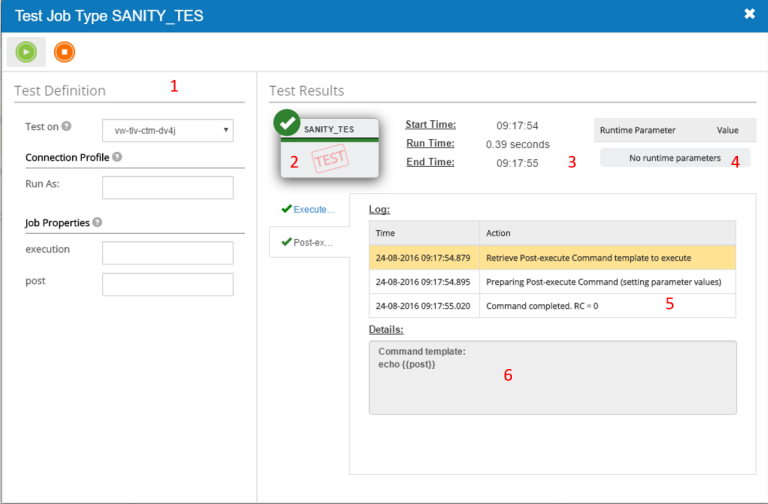Select log row Command completed. RC = 0
The image size is (768, 504).
pyautogui.click(x=552, y=306)
